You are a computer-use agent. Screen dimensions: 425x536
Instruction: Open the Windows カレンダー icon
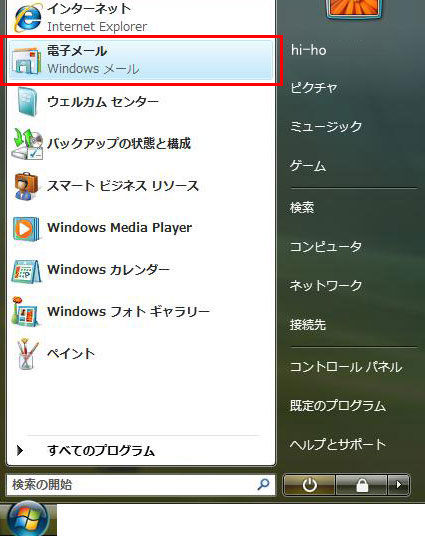pyautogui.click(x=26, y=271)
